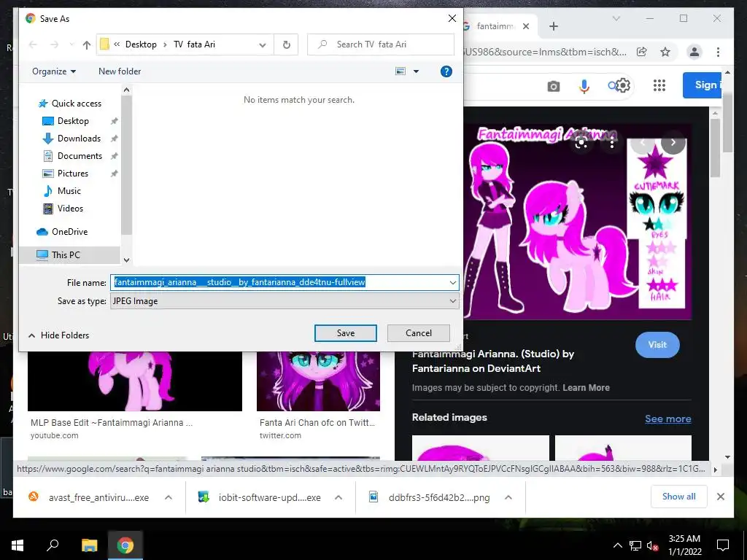Click the Google Sign in button
The height and width of the screenshot is (560, 747).
[703, 85]
